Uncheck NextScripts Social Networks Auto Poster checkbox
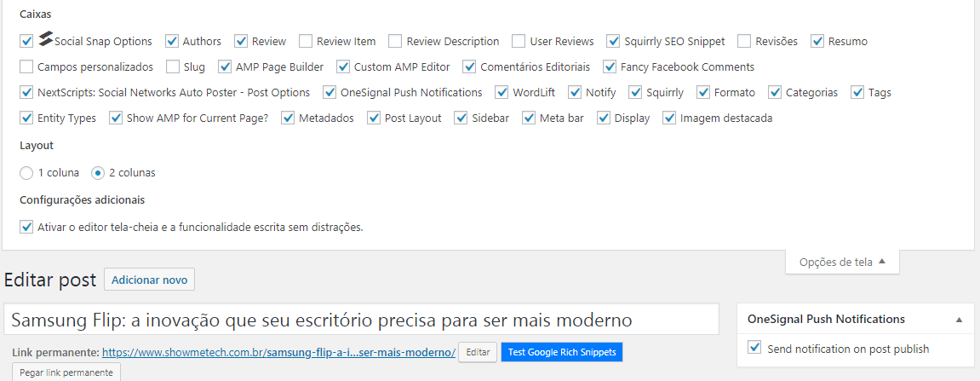This screenshot has height=381, width=980. pyautogui.click(x=26, y=93)
